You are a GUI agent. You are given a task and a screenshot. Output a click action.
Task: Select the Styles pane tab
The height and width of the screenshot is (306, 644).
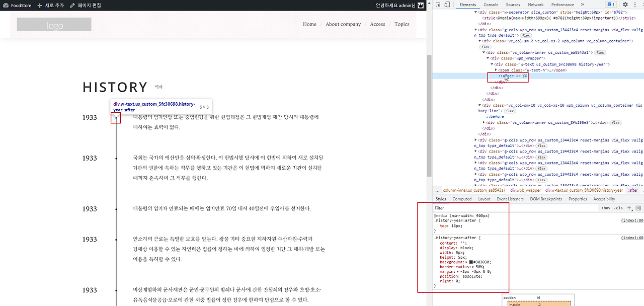coord(440,199)
